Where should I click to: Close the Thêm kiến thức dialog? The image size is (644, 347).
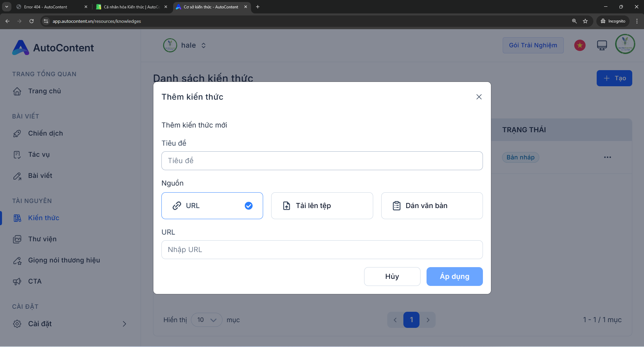pos(479,97)
